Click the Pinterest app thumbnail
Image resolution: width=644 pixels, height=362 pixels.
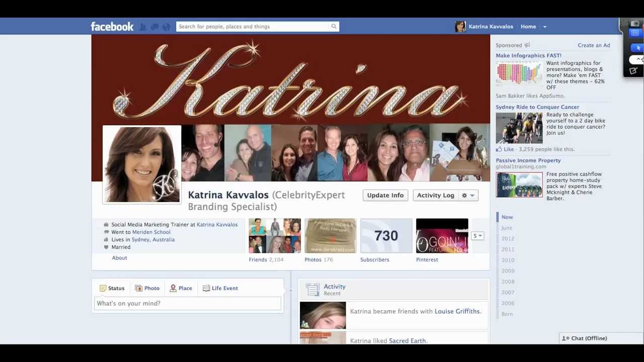pos(442,236)
